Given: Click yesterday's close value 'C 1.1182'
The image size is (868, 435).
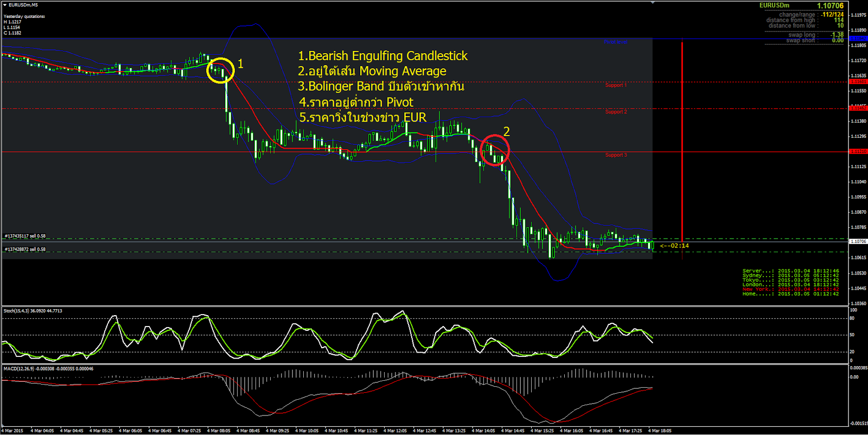Looking at the screenshot, I should (12, 33).
